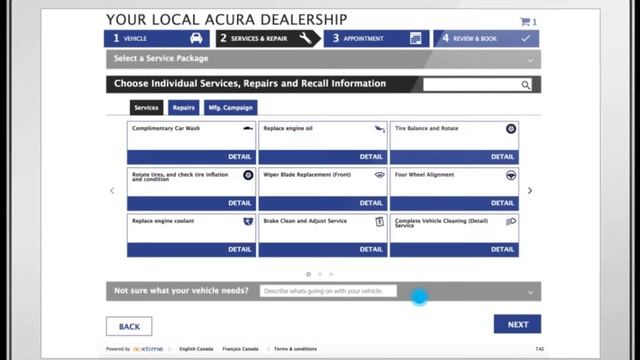
Task: Click the BACK button
Action: tap(129, 327)
